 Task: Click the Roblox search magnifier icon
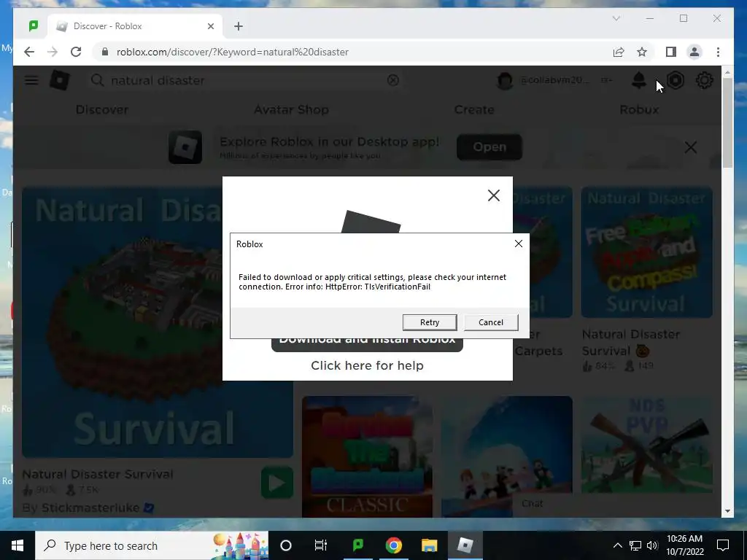[x=97, y=80]
